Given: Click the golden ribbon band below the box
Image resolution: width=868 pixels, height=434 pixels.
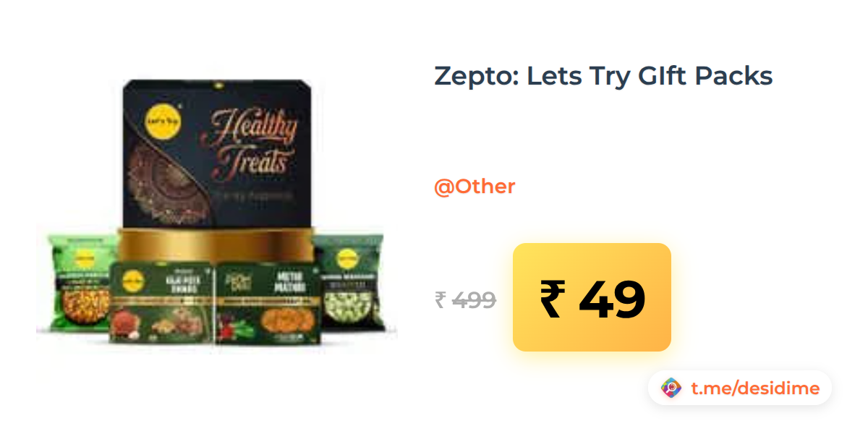Looking at the screenshot, I should pyautogui.click(x=217, y=246).
